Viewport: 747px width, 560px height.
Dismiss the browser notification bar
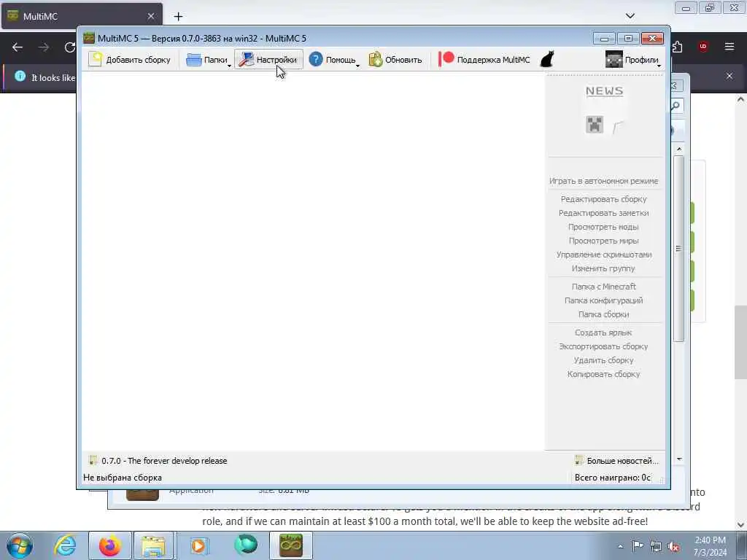pos(729,76)
